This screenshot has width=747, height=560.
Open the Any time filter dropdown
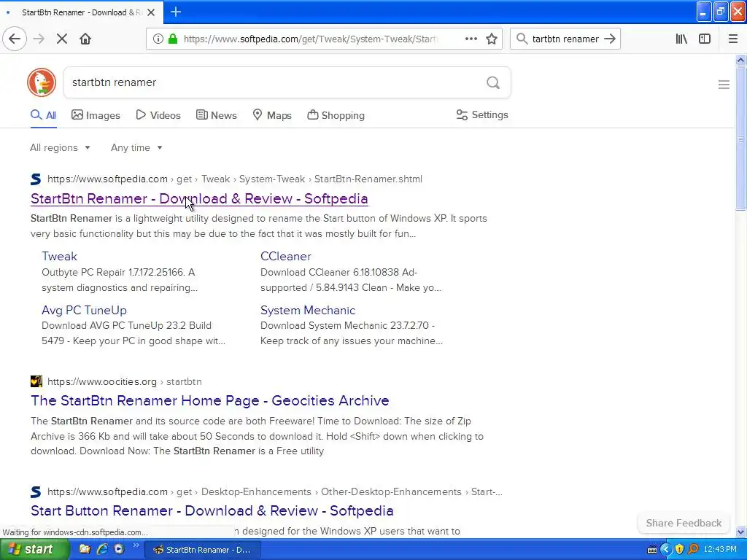click(x=136, y=147)
